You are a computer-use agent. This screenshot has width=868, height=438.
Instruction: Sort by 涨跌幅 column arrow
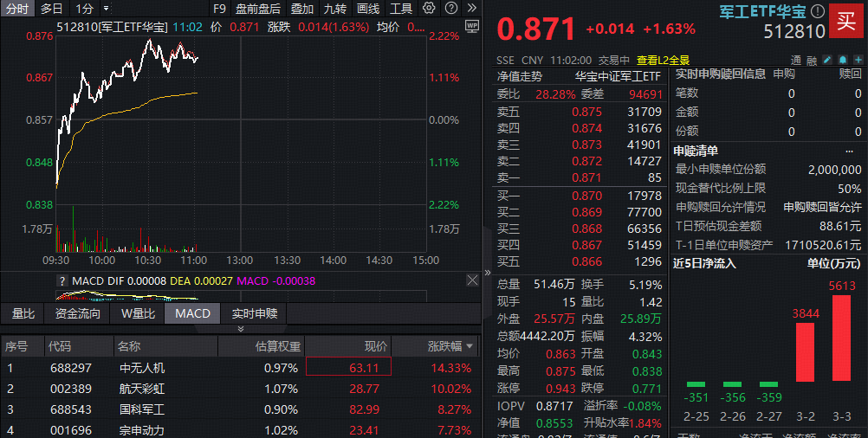pyautogui.click(x=470, y=347)
